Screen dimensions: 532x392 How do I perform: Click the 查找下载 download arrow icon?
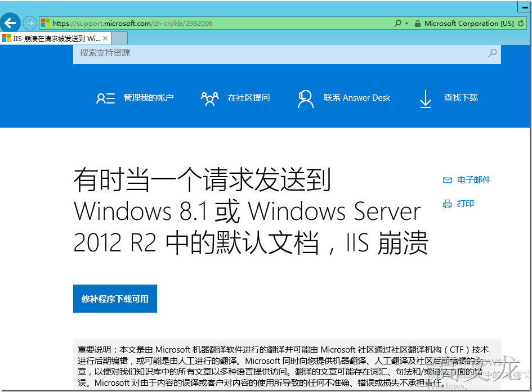[x=426, y=99]
